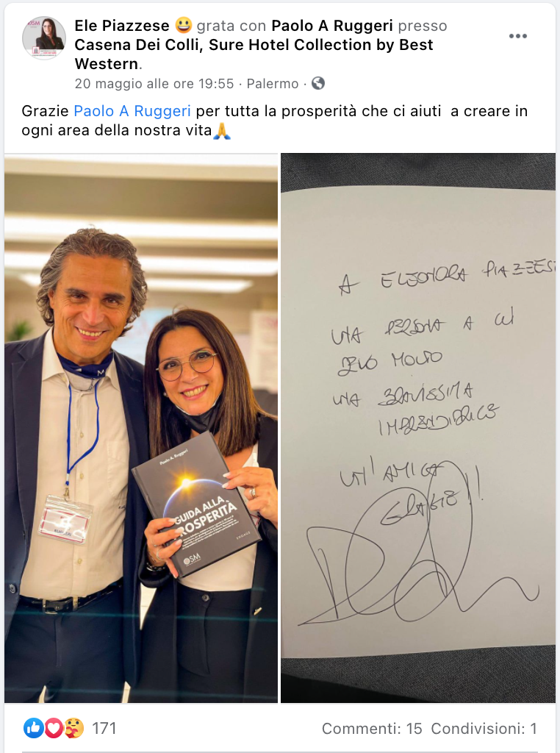Viewport: 560px width, 753px height.
Task: Open Casena Dei Colli hotel location link
Action: pyautogui.click(x=254, y=54)
